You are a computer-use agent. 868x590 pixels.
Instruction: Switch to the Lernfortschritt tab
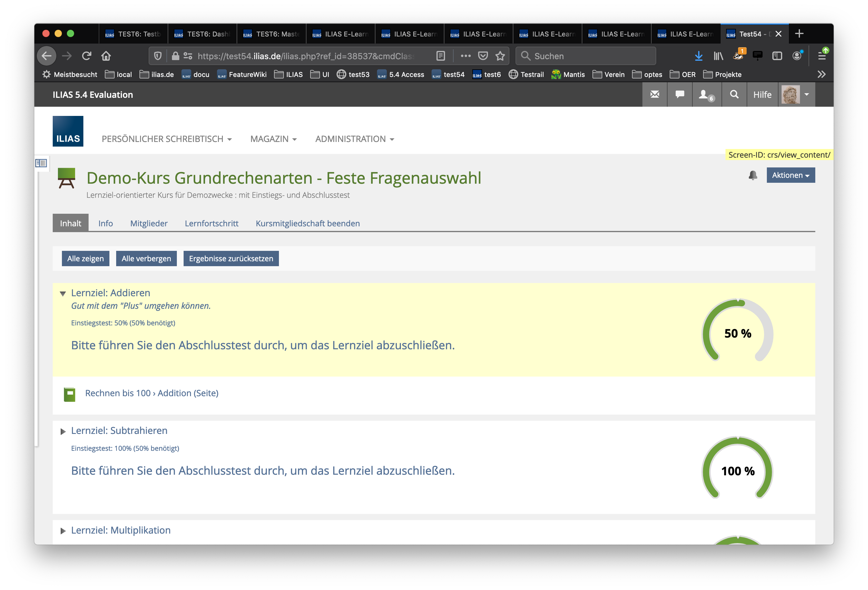(x=211, y=224)
